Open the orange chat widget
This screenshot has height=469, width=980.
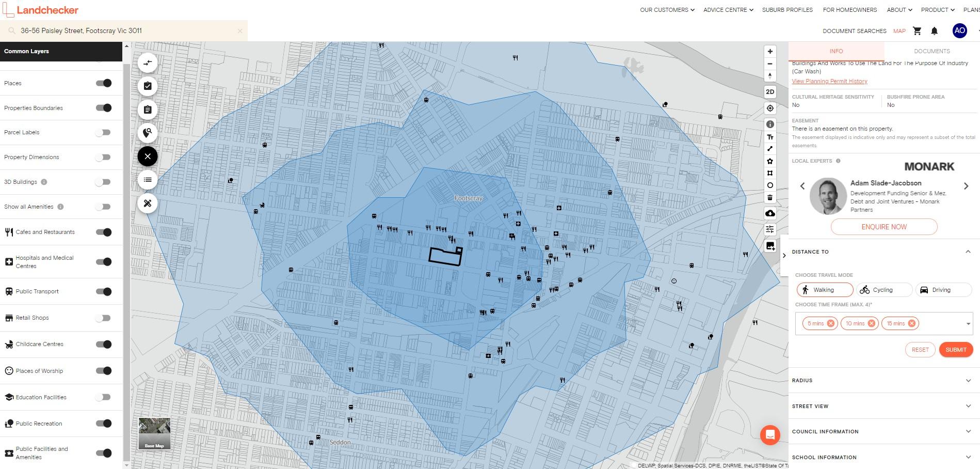770,434
